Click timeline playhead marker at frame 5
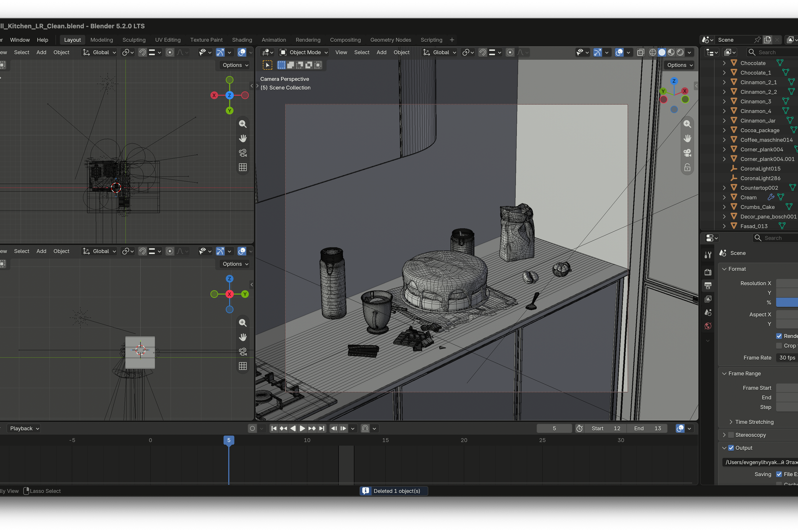The image size is (798, 532). pyautogui.click(x=229, y=440)
